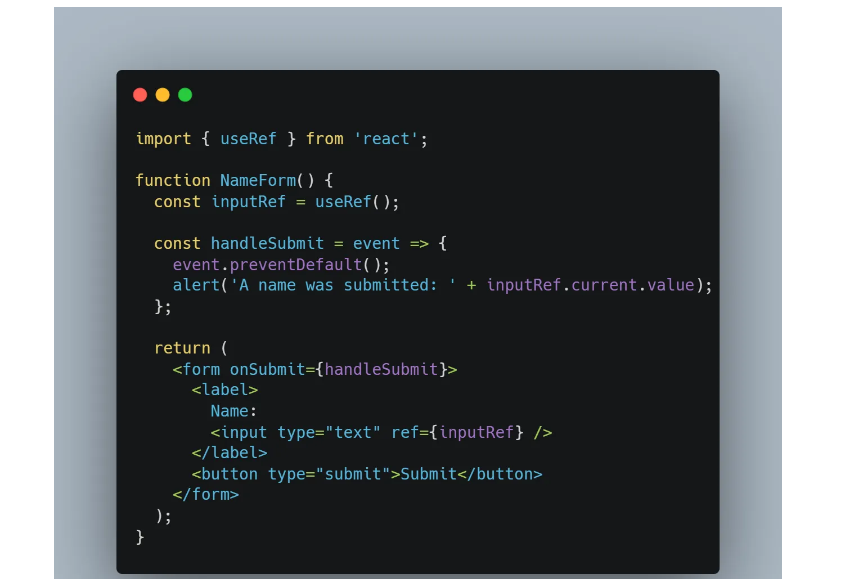Click "<input" tag text
Image resolution: width=847 pixels, height=579 pixels.
tap(239, 433)
